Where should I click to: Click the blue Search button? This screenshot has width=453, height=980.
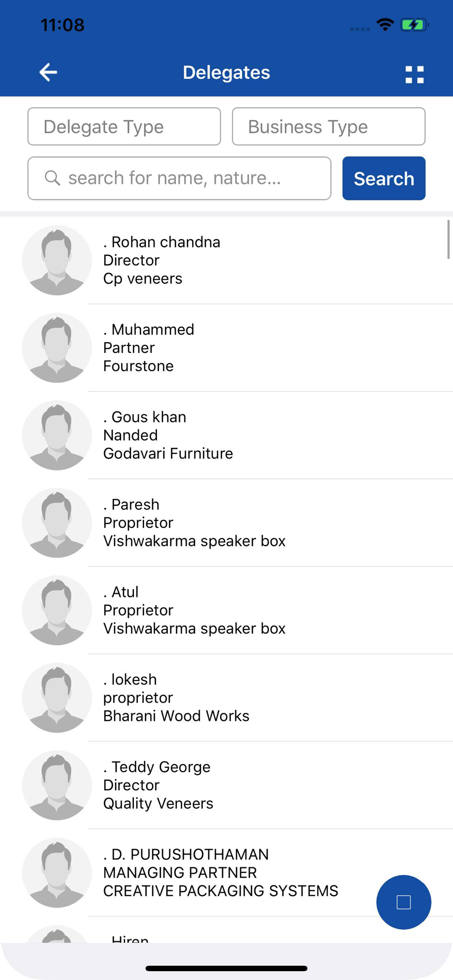click(384, 178)
